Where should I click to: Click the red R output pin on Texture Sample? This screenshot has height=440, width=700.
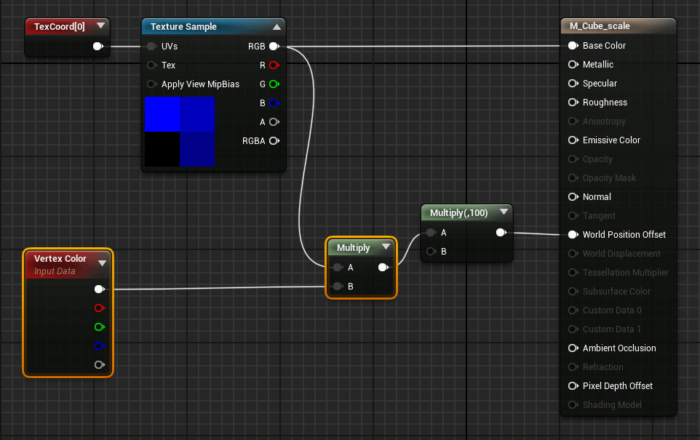pyautogui.click(x=273, y=65)
